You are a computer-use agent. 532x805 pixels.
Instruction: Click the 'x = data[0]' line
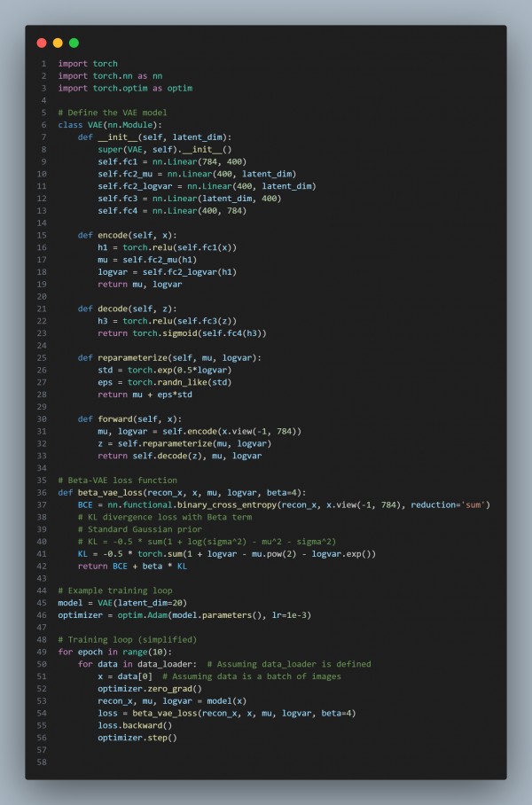220,676
